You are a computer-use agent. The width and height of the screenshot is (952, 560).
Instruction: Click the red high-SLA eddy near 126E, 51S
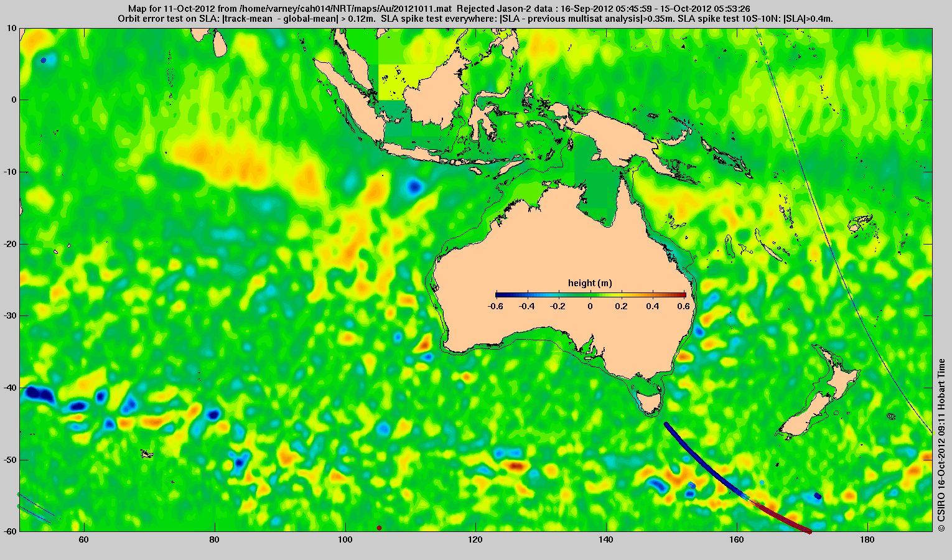tap(516, 465)
